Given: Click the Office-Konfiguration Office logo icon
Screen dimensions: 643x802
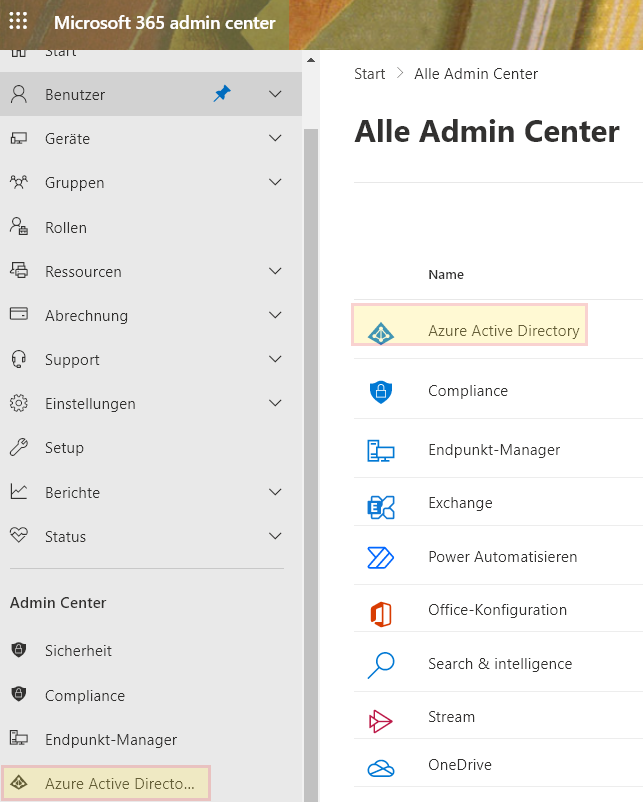Looking at the screenshot, I should pos(381,614).
